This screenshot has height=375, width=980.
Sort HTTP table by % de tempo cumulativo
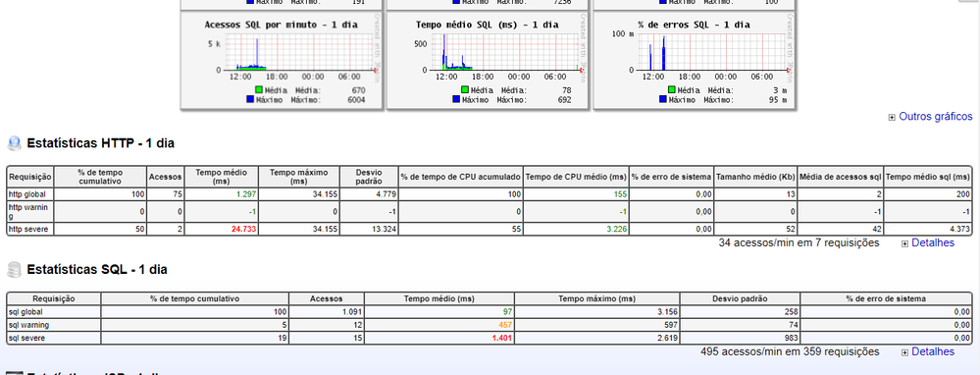(101, 177)
